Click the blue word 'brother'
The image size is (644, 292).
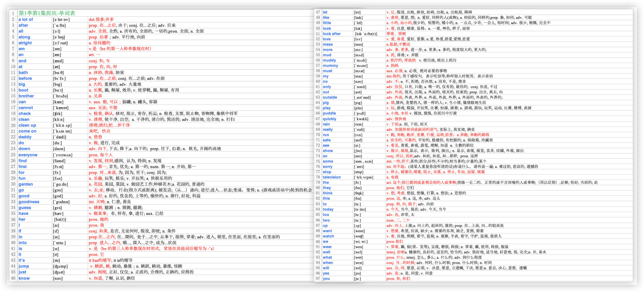point(26,96)
